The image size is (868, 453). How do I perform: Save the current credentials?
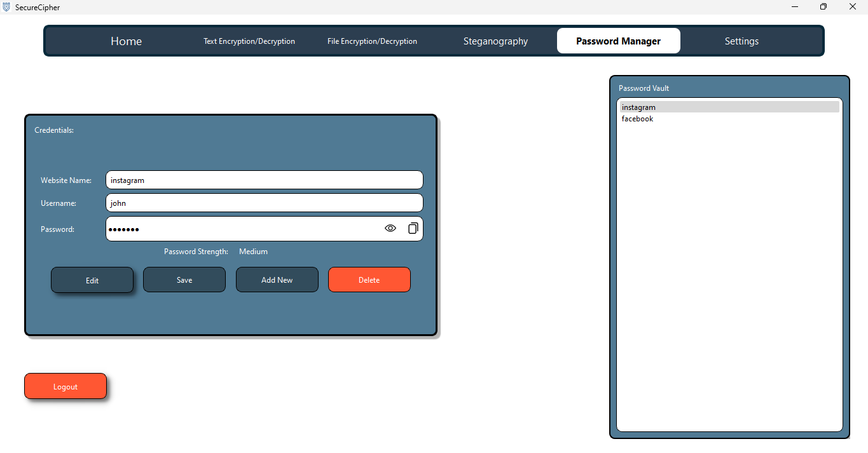click(x=184, y=280)
